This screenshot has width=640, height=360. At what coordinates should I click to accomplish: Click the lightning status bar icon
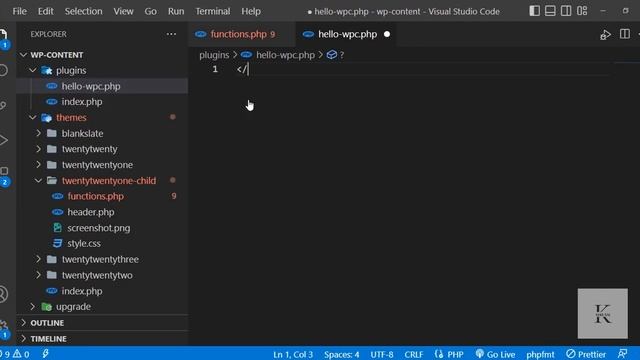(45, 354)
